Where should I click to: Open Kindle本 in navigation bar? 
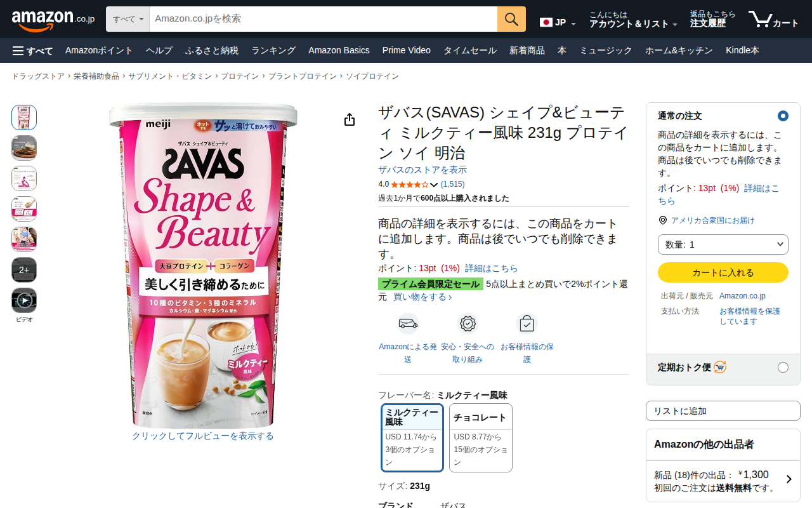point(742,51)
